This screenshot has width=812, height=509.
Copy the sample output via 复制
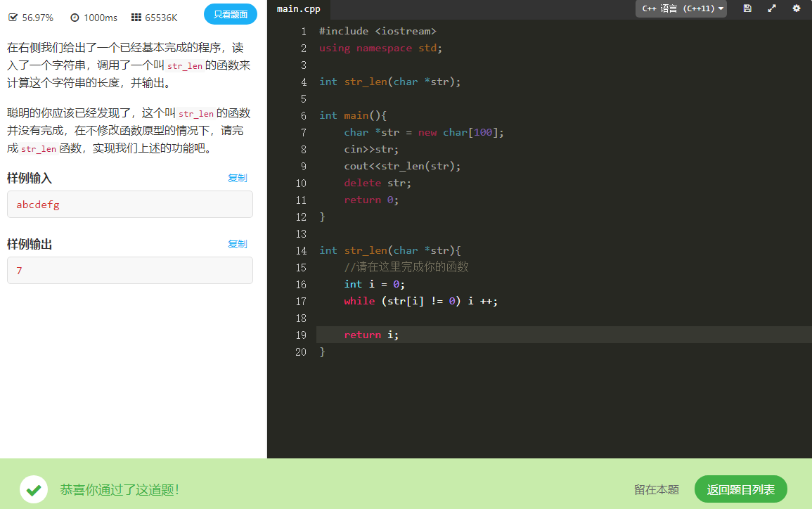coord(237,244)
